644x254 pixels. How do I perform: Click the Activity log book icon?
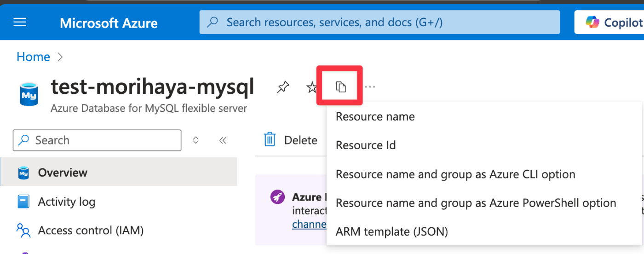click(23, 202)
